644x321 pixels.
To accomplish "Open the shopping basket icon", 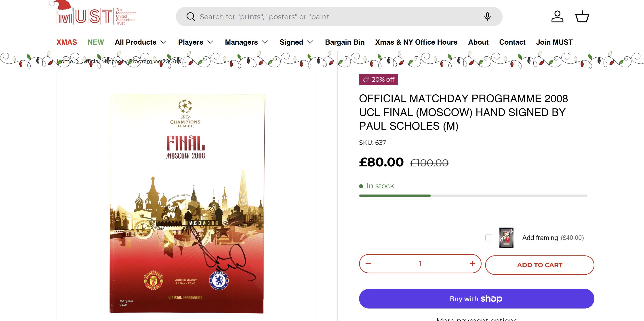I will [x=582, y=17].
